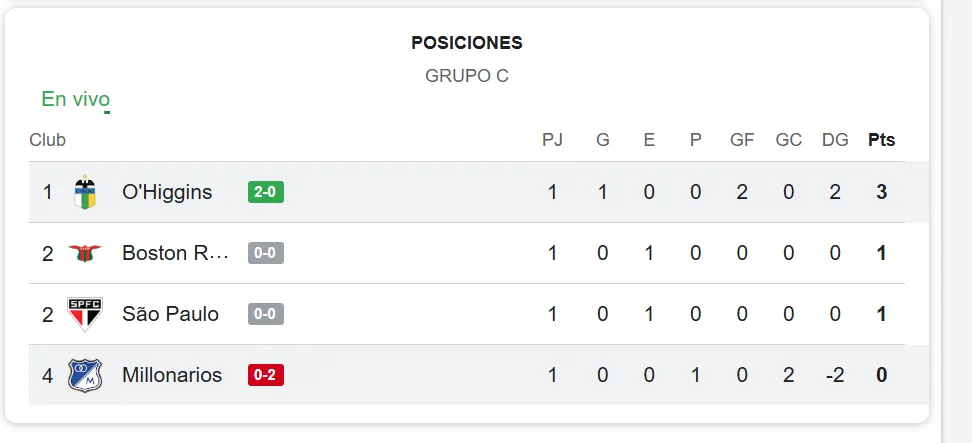The height and width of the screenshot is (443, 972).
Task: Click the PJ column header
Action: coord(552,140)
